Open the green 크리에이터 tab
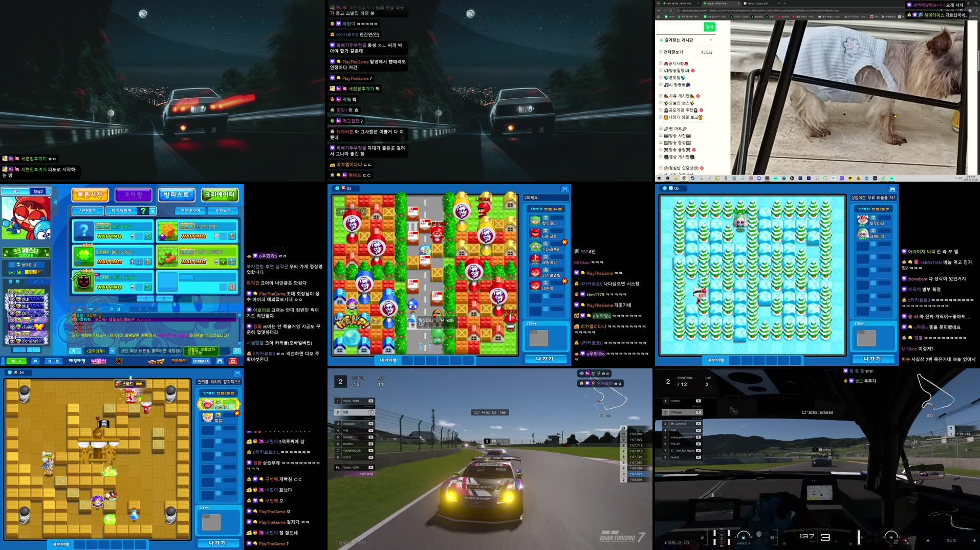The height and width of the screenshot is (550, 980). point(220,195)
